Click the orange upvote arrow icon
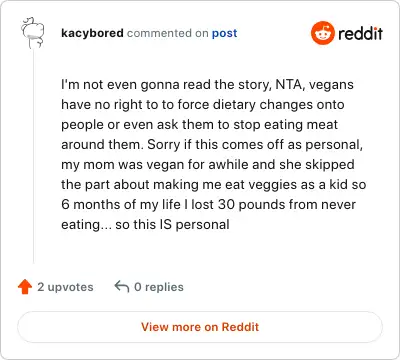The height and width of the screenshot is (360, 400). (25, 287)
